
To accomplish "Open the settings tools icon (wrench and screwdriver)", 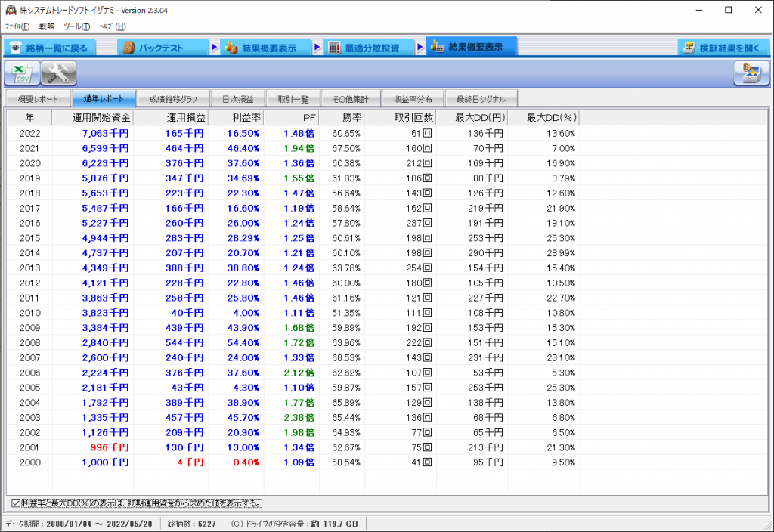I will [58, 74].
